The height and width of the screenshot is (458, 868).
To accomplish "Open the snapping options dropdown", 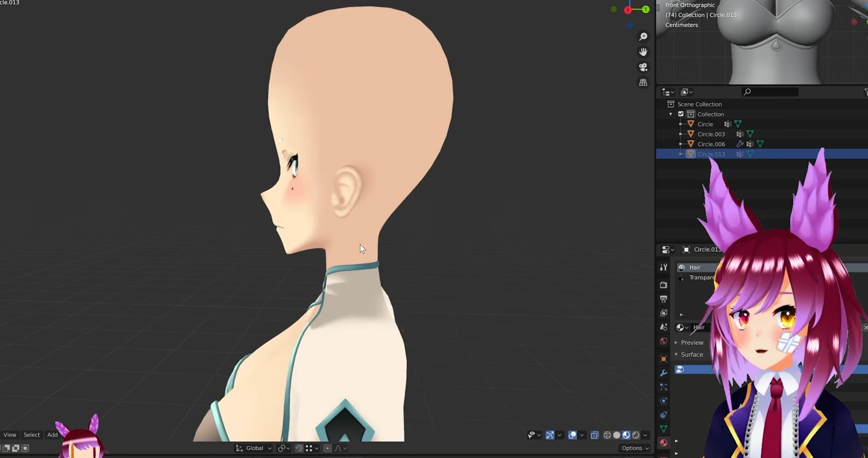I will 312,448.
